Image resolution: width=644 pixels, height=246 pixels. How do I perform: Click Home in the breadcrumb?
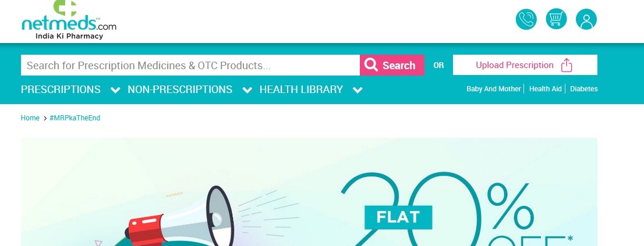[x=30, y=118]
